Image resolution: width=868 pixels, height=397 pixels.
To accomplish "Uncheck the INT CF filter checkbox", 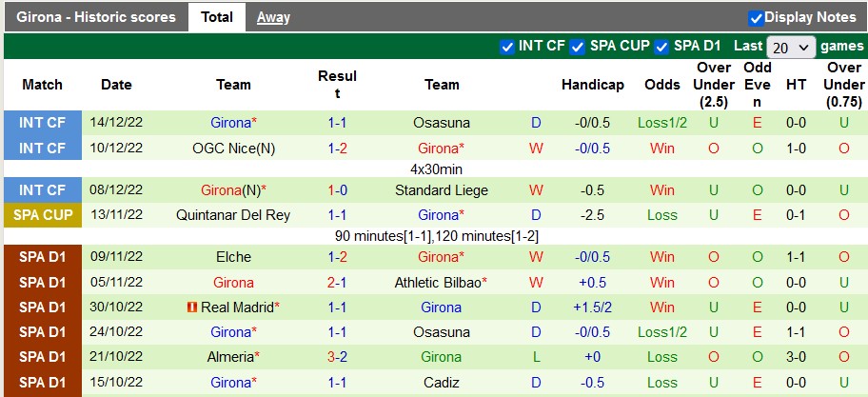I will (507, 46).
